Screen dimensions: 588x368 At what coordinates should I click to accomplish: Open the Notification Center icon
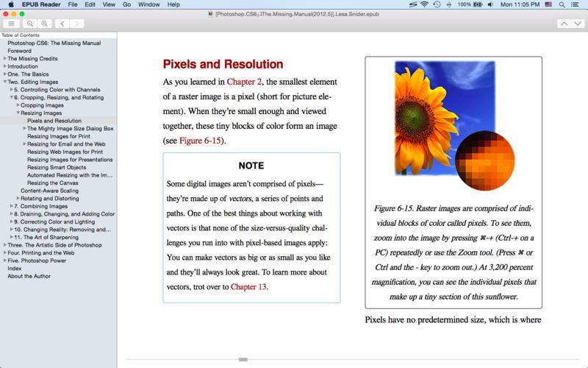[x=576, y=4]
